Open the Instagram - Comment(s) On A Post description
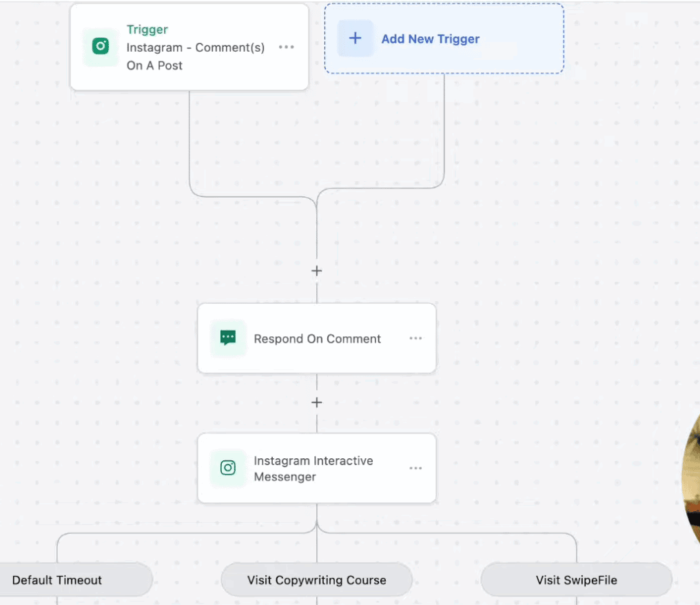700x605 pixels. (x=195, y=57)
